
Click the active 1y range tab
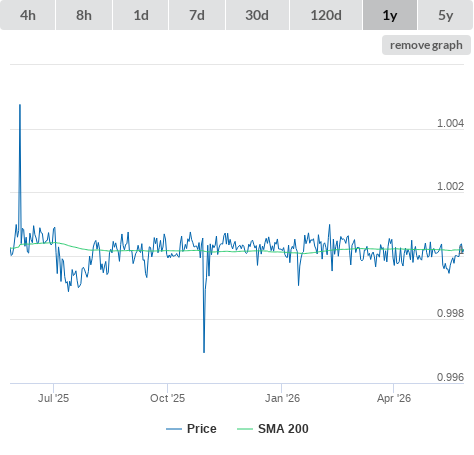[390, 15]
